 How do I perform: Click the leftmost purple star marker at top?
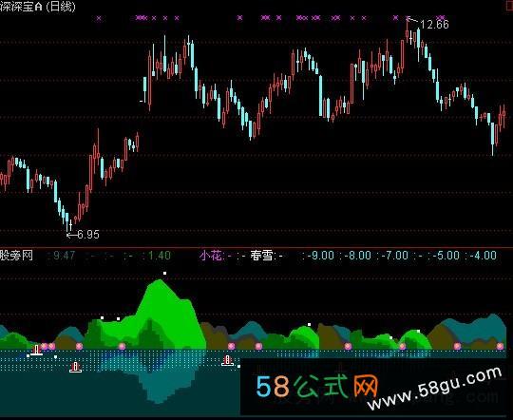(99, 18)
